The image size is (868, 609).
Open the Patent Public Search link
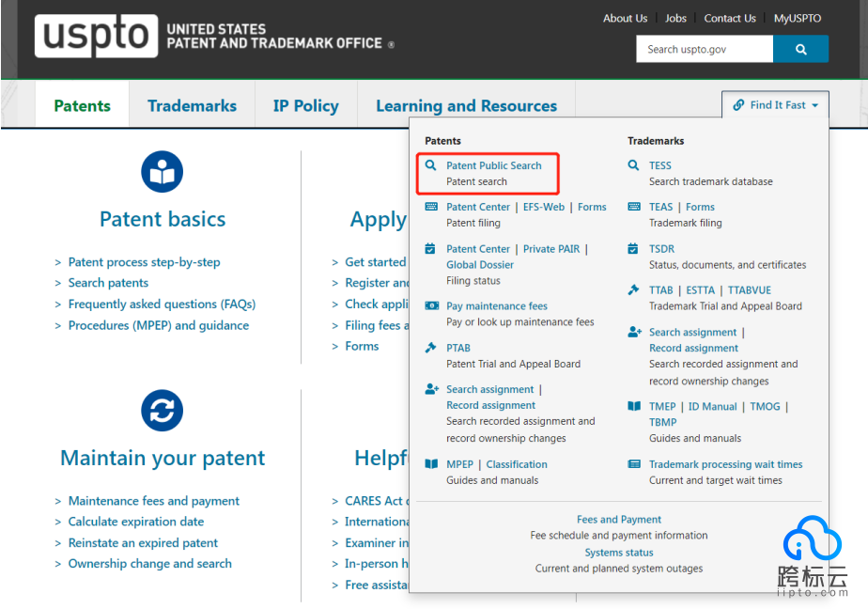(x=494, y=165)
